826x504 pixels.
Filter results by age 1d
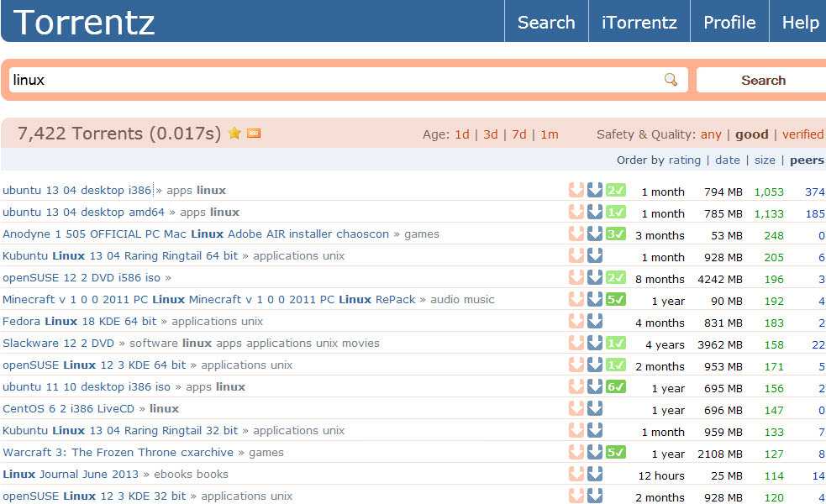[462, 134]
